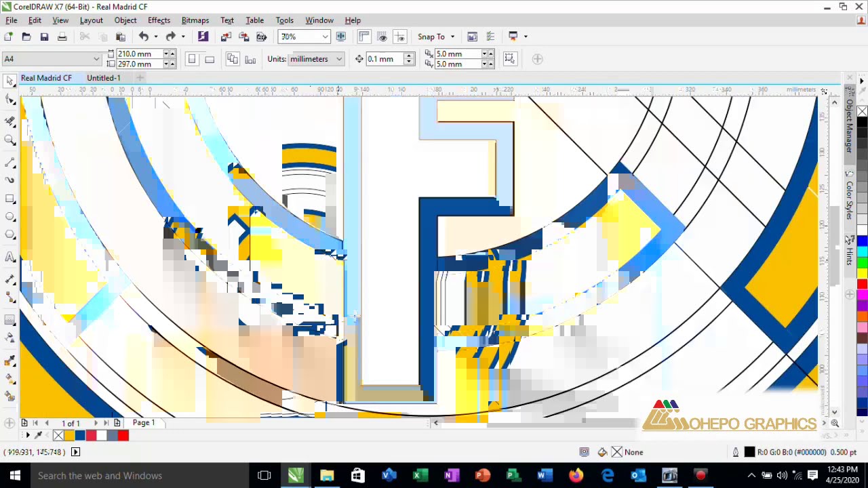Toggle Current Page layout button

tap(250, 59)
